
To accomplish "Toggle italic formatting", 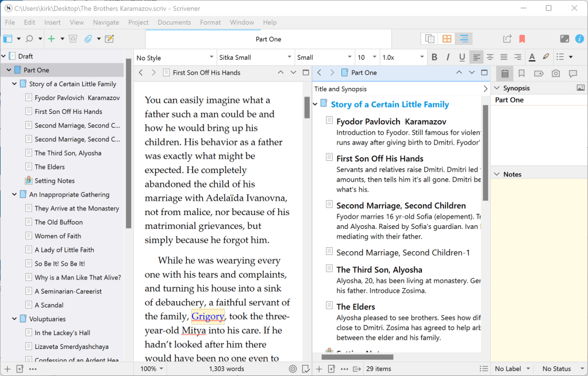I will [x=448, y=57].
